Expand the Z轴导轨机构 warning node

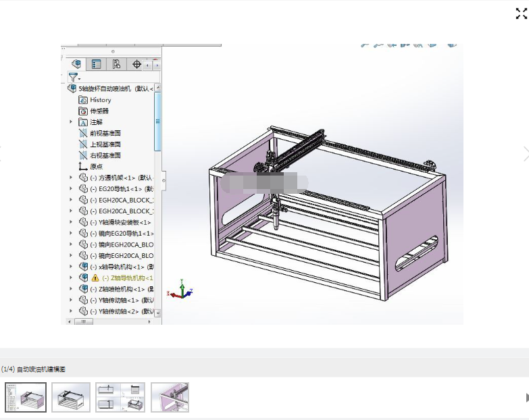(x=71, y=278)
